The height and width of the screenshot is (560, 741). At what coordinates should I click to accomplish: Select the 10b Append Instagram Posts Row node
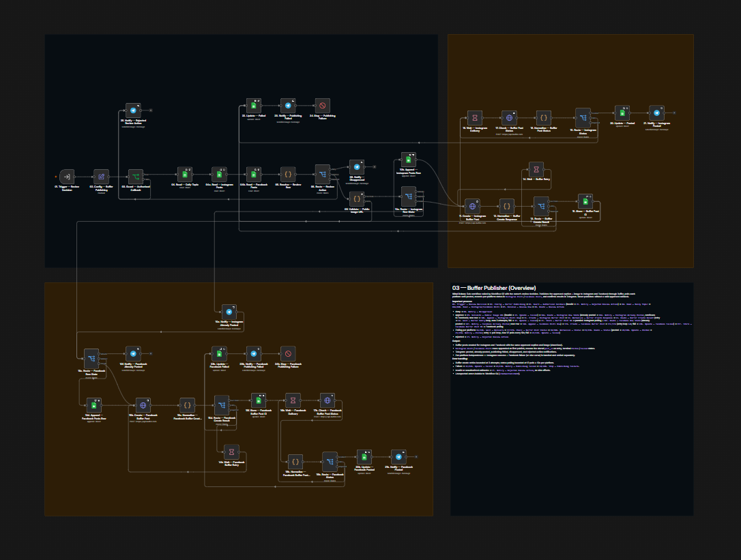coord(408,160)
